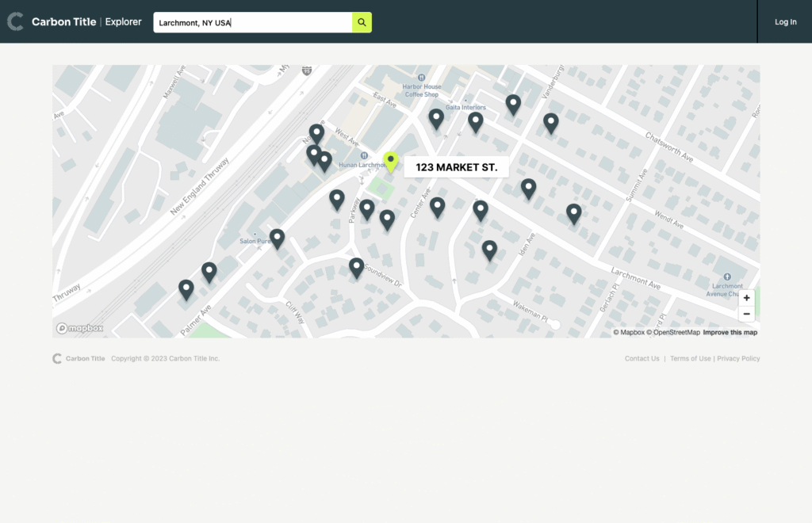
Task: Select the map pin near Salon Pura
Action: point(277,238)
